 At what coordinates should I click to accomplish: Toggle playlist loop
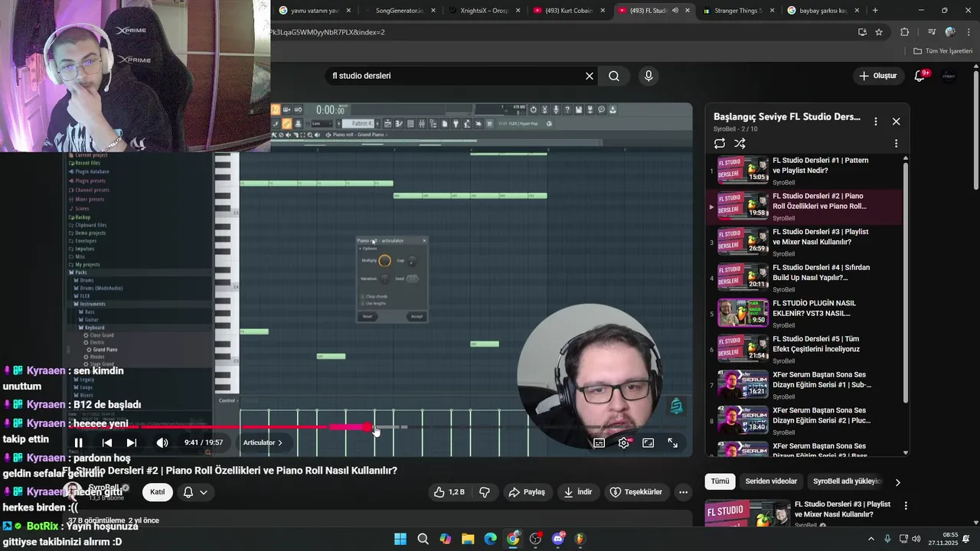pyautogui.click(x=720, y=143)
